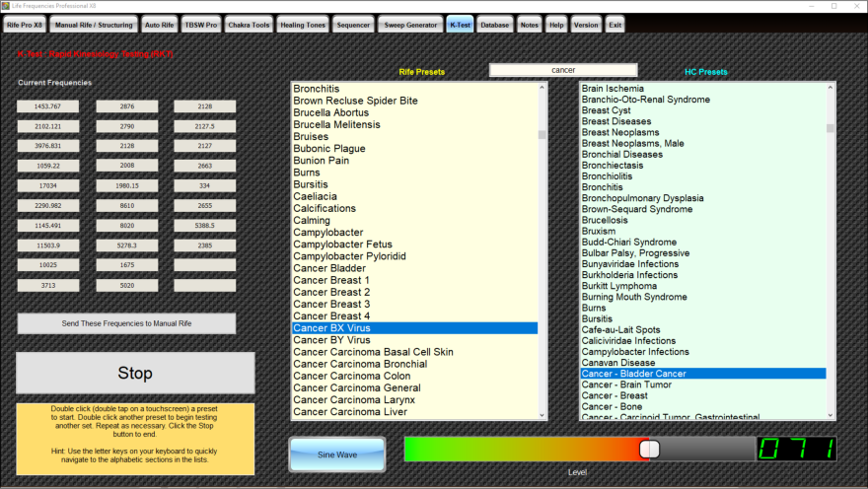The image size is (868, 489).
Task: Select the K-Test tab
Action: pyautogui.click(x=460, y=25)
